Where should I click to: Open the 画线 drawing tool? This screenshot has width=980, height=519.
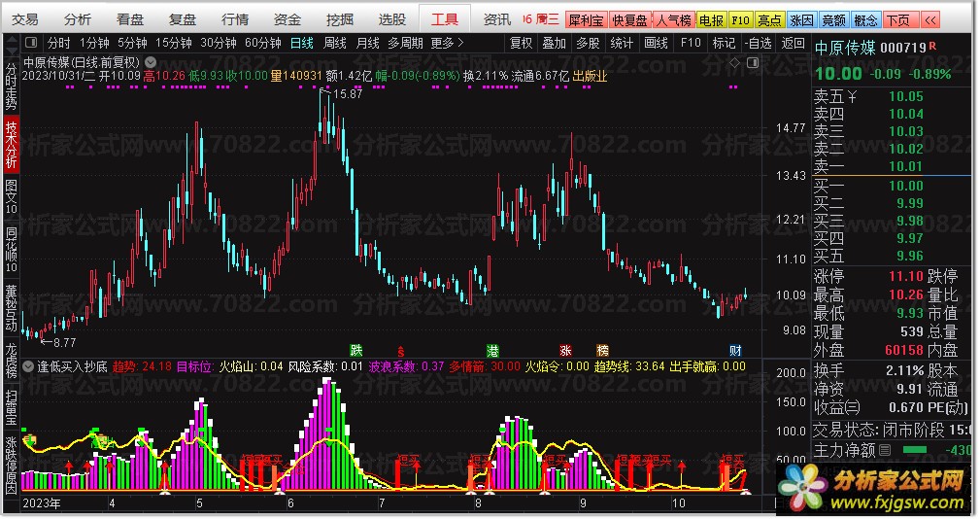click(x=656, y=43)
